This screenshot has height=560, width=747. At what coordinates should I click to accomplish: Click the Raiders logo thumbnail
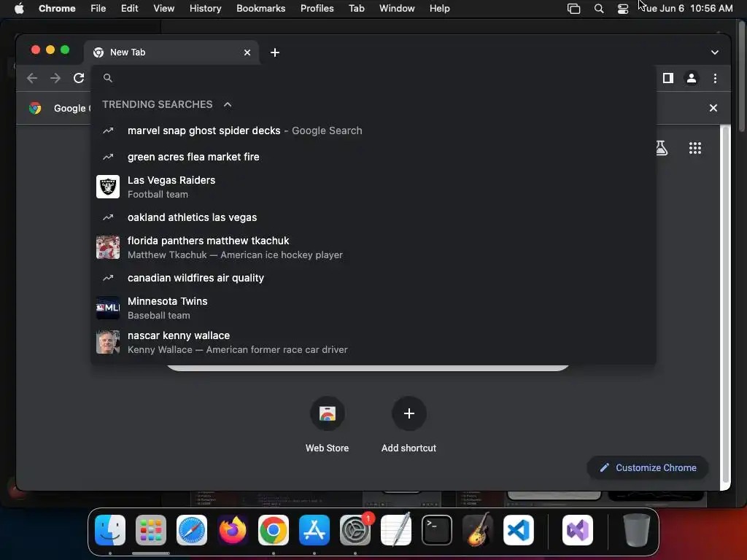click(108, 187)
